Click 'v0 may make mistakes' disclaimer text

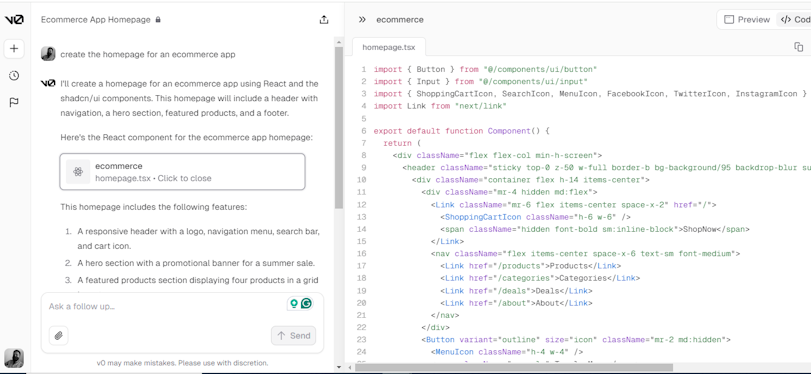183,363
